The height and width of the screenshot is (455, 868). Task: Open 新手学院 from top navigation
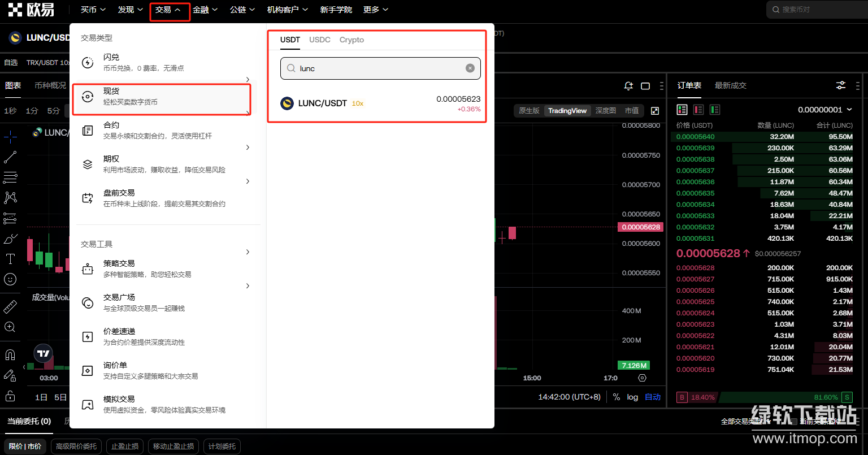336,10
